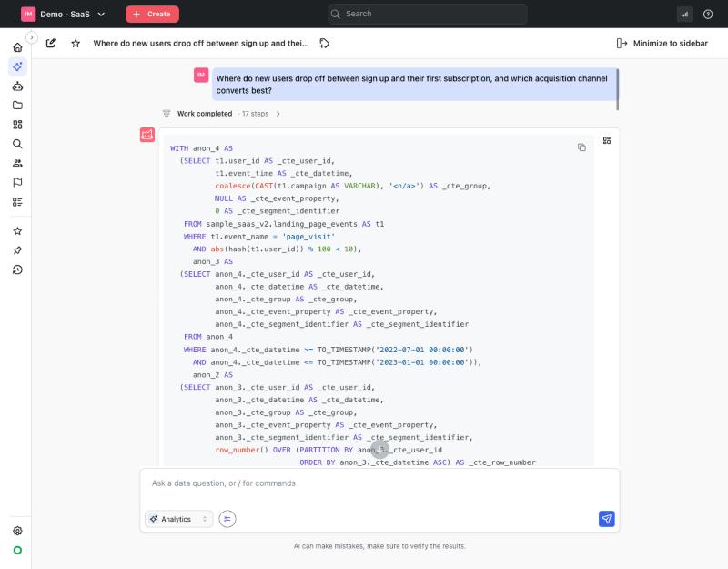Image resolution: width=728 pixels, height=569 pixels.
Task: Open the pinned items sidebar icon
Action: (17, 250)
